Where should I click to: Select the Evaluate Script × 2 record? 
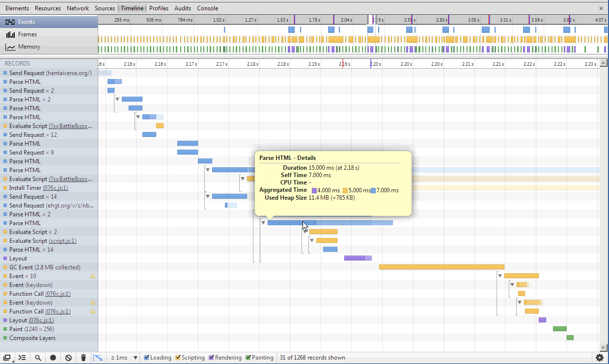coord(49,232)
